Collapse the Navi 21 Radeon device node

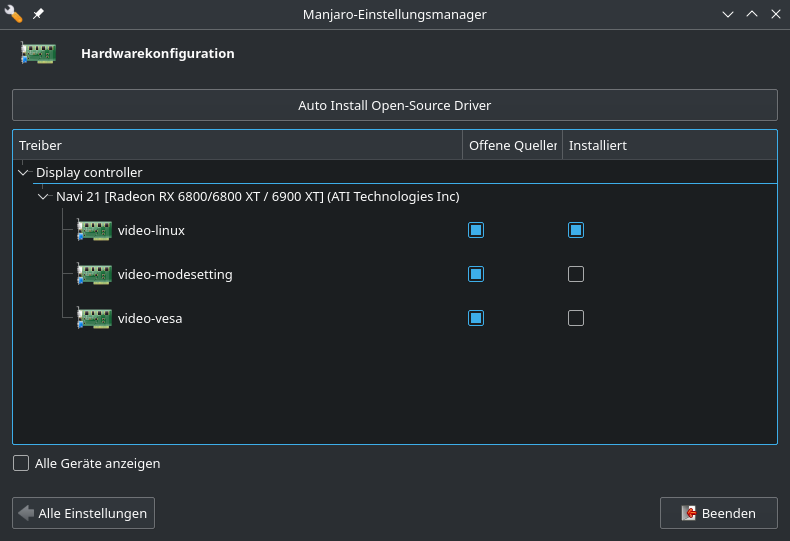click(43, 196)
